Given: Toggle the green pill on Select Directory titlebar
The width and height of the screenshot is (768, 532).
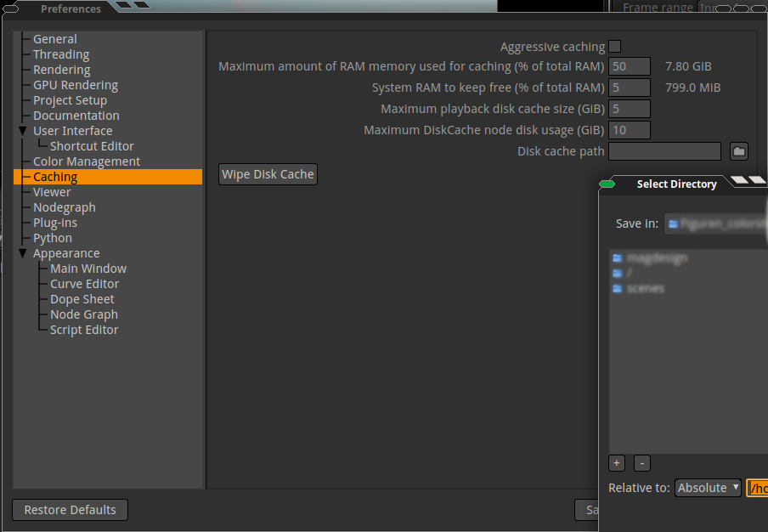Looking at the screenshot, I should coord(607,183).
